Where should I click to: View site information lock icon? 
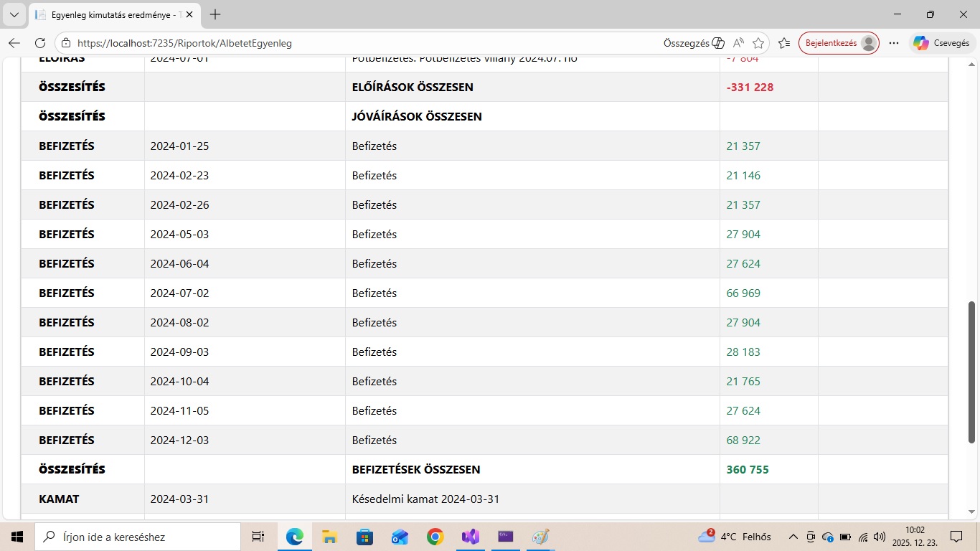click(67, 43)
